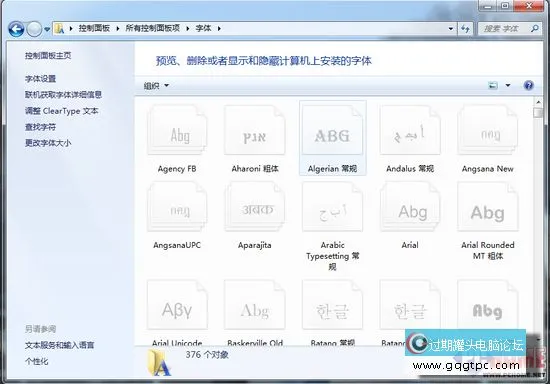Expand the arrow after 字体 breadcrumb
This screenshot has height=384, width=550.
coord(219,28)
